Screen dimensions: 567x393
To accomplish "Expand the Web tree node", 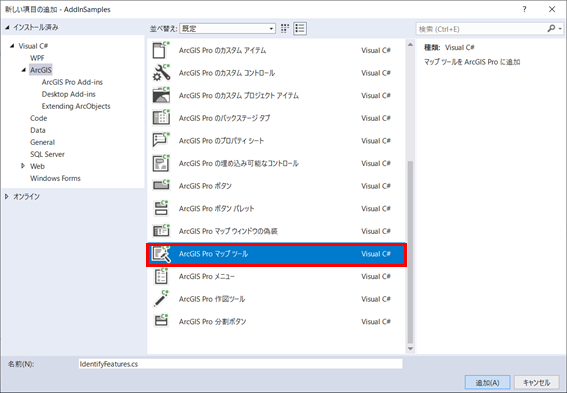I will pyautogui.click(x=23, y=166).
